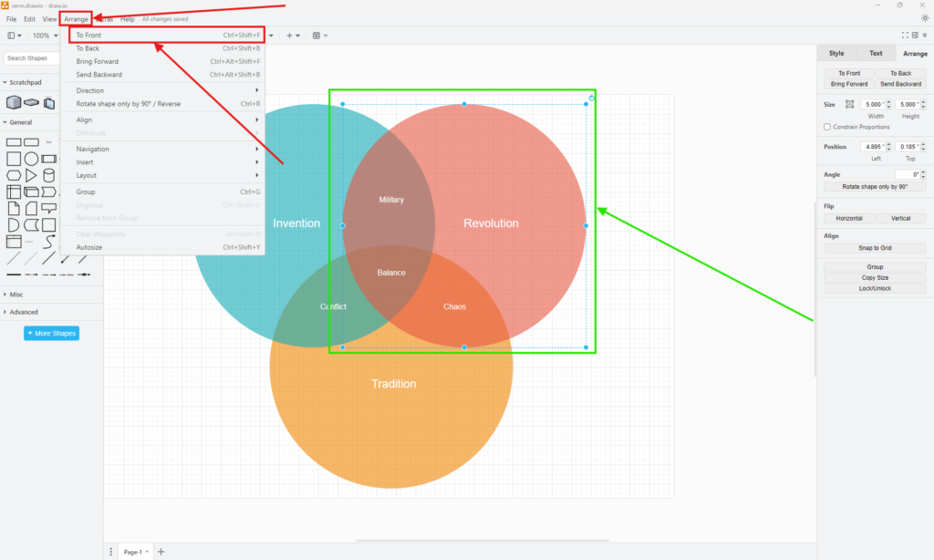Screen dimensions: 934x560
Task: Open the plus Insert toolbar button
Action: pos(293,36)
